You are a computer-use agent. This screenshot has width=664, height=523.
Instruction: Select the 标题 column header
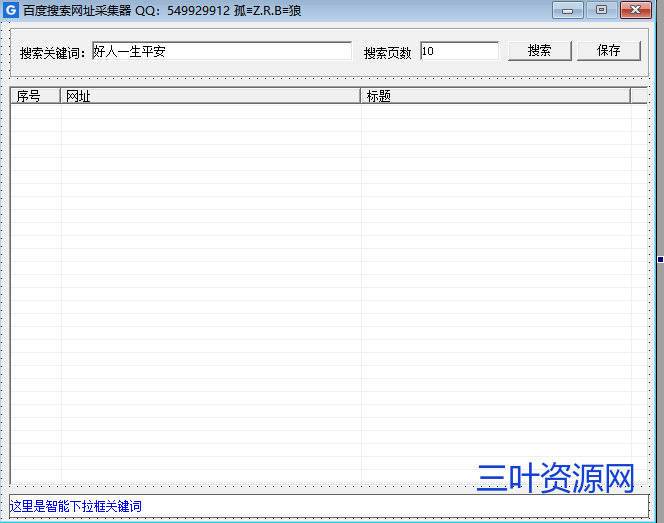click(x=495, y=96)
